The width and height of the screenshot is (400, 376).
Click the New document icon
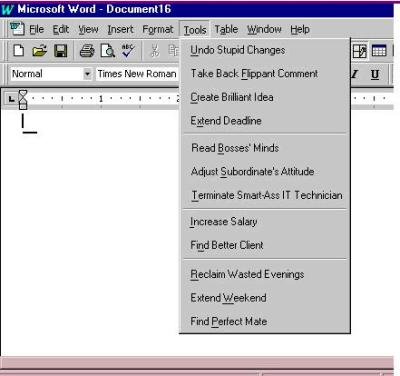[x=19, y=51]
